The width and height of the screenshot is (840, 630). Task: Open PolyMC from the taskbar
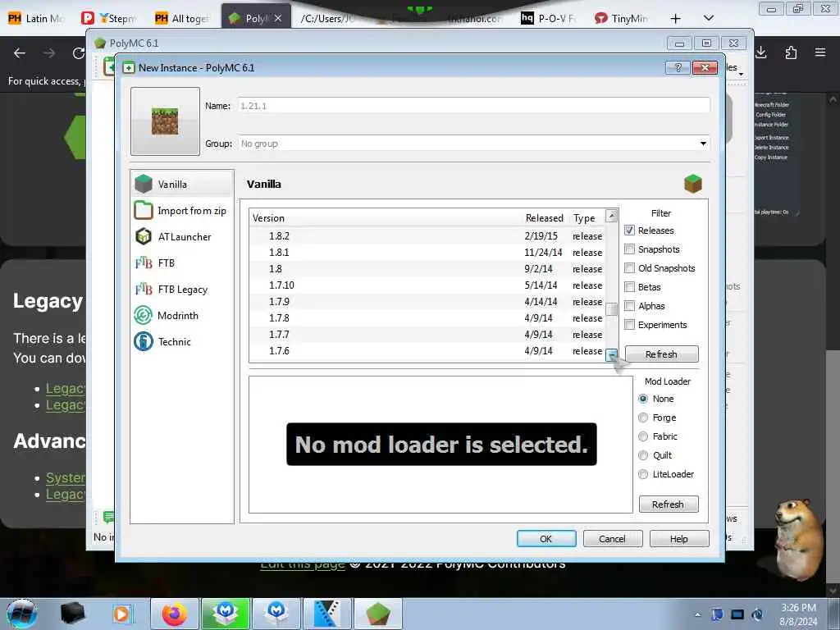click(378, 614)
